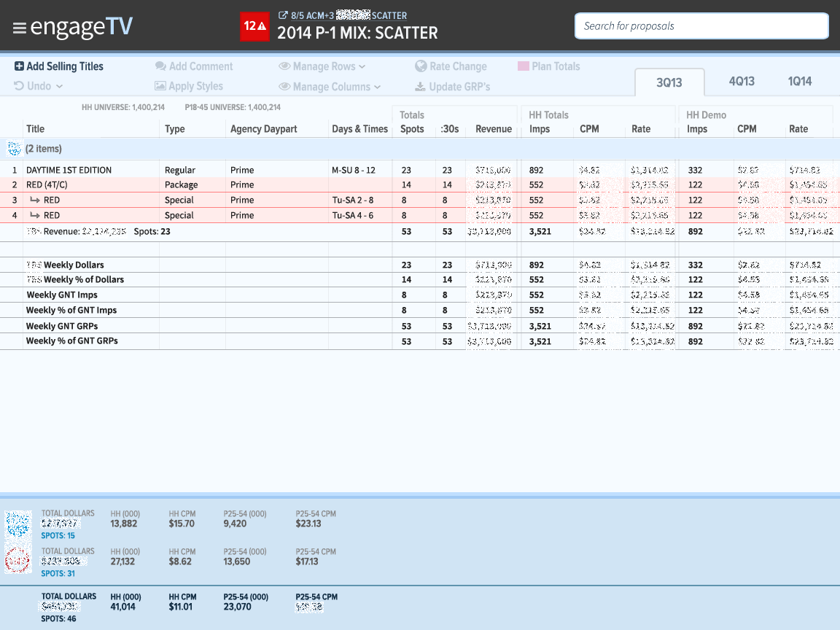Screen dimensions: 840x630
Task: Expand the Manage Rows dropdown chevron
Action: [x=362, y=67]
